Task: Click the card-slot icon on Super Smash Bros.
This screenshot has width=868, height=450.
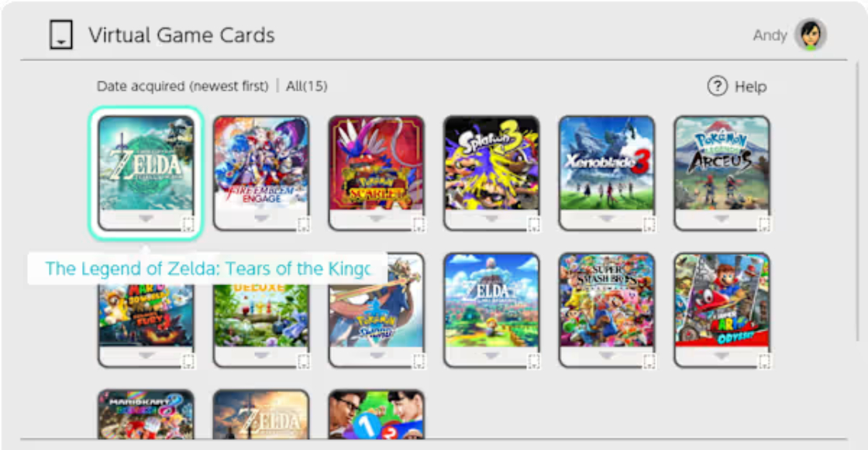Action: (649, 362)
